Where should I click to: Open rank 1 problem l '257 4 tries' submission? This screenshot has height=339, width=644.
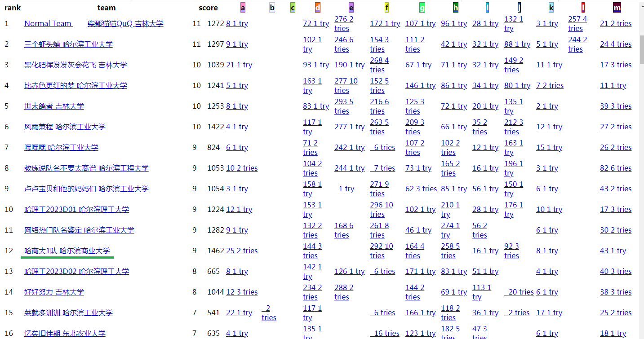coord(577,23)
